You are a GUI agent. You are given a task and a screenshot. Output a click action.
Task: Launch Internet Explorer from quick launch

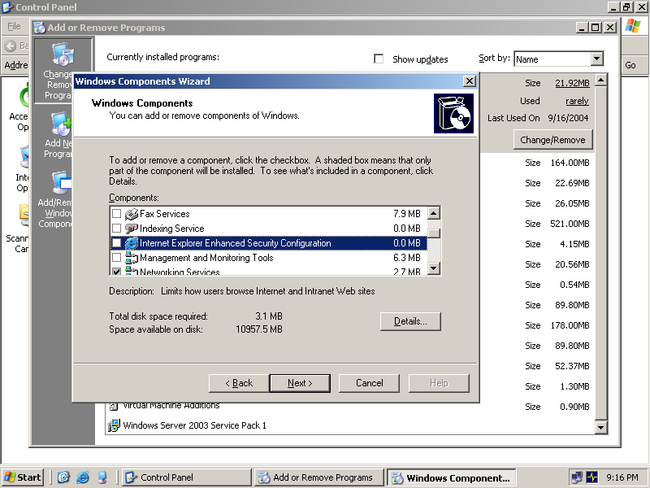pyautogui.click(x=82, y=478)
